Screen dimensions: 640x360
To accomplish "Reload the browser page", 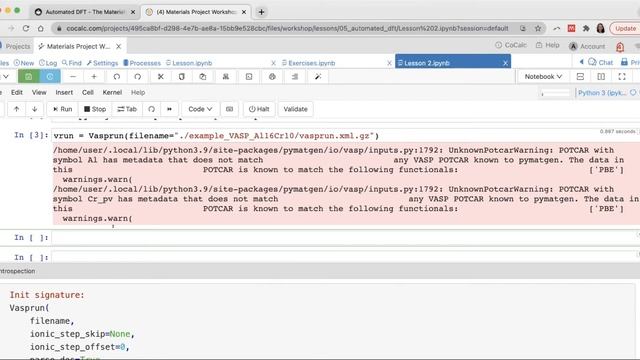I will point(26,28).
